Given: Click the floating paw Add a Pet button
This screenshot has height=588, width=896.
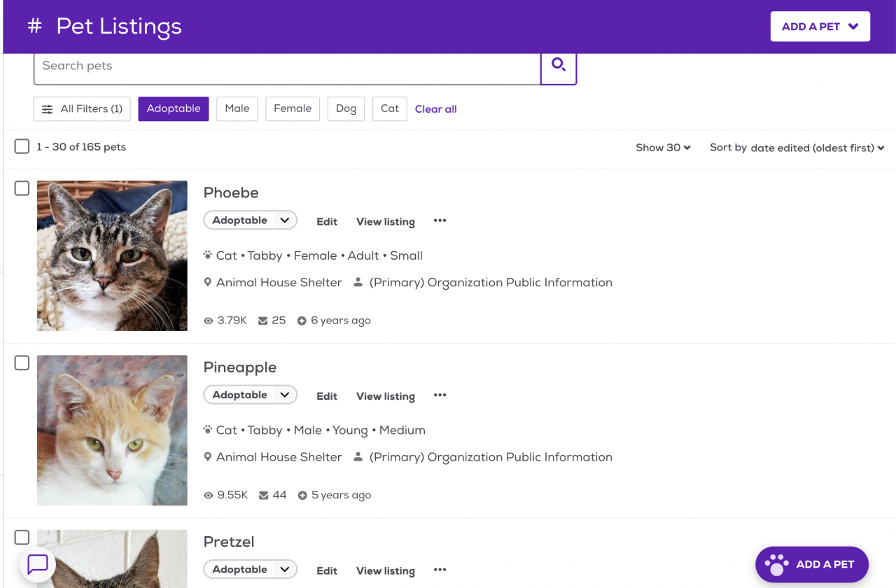Looking at the screenshot, I should (811, 564).
